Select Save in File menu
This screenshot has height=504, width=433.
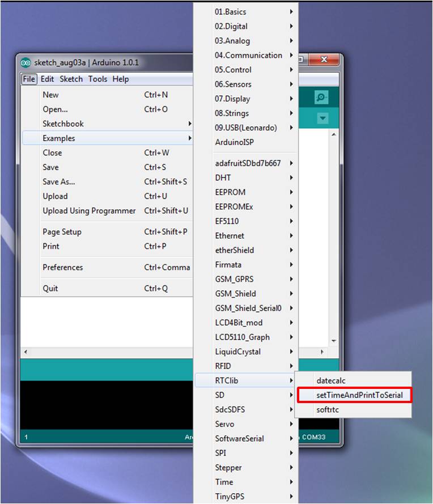[107, 167]
